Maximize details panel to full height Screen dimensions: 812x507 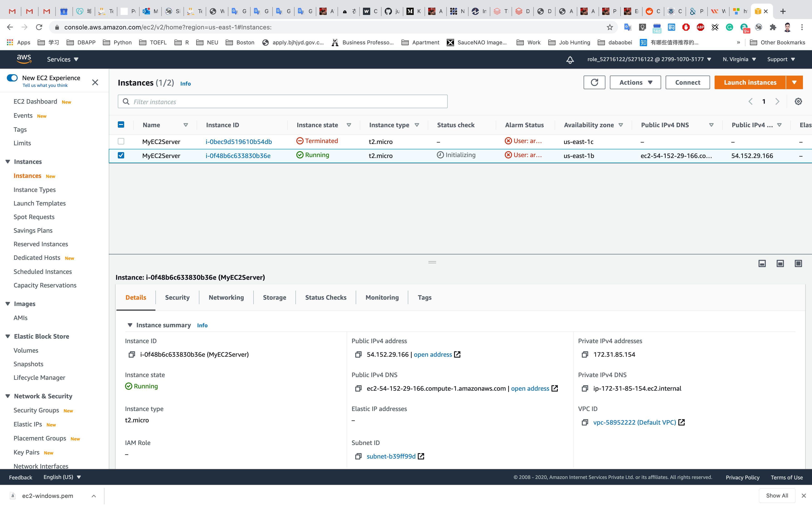point(798,263)
